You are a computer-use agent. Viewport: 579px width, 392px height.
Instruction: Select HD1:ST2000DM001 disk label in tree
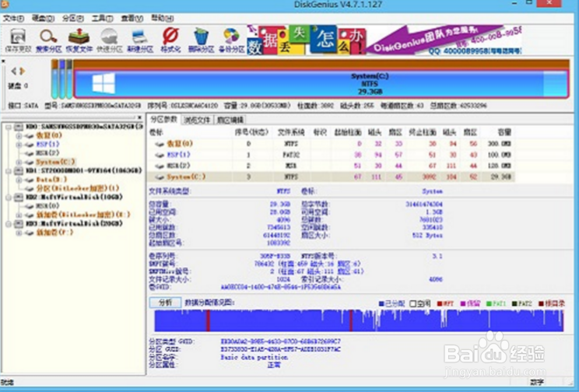pos(84,170)
